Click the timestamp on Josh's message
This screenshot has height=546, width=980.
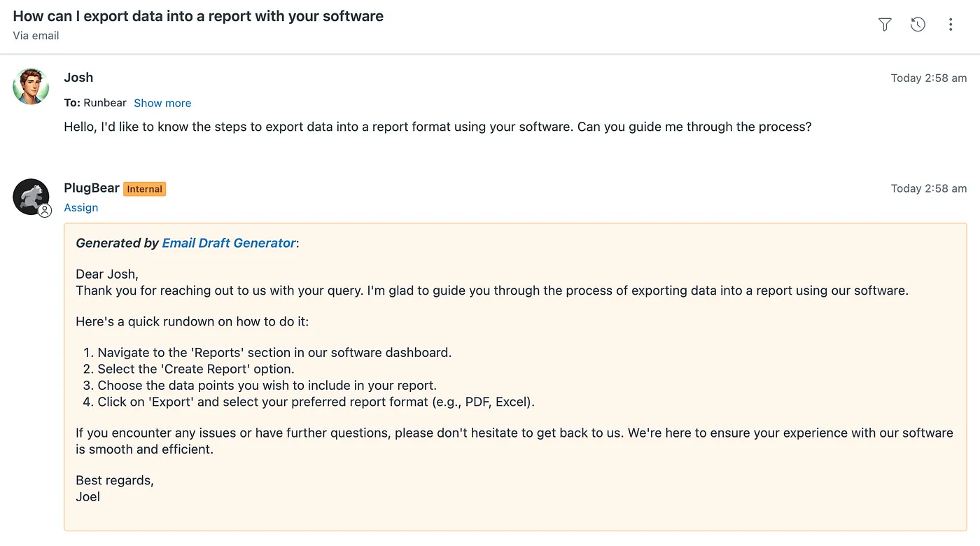(928, 78)
